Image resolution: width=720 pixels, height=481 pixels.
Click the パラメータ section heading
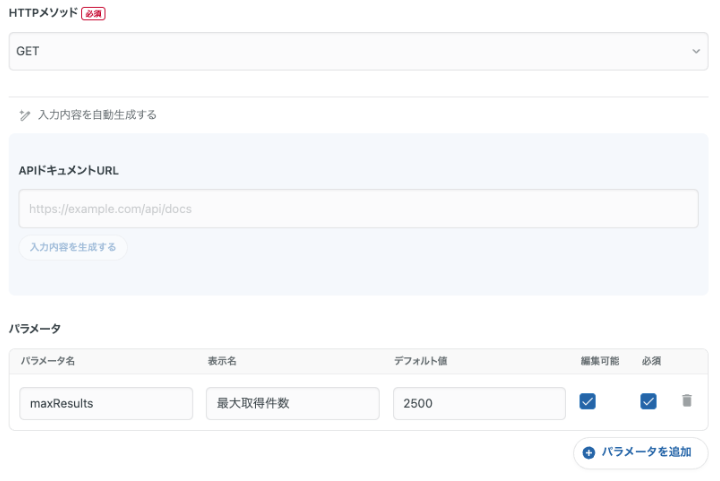pos(35,328)
